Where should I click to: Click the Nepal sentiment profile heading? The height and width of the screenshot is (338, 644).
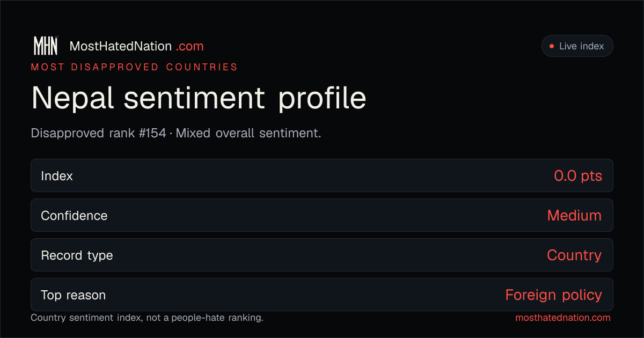[199, 98]
